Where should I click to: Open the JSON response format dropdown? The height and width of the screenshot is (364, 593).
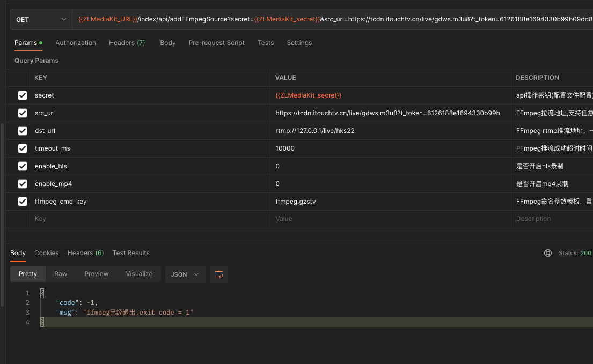(185, 274)
